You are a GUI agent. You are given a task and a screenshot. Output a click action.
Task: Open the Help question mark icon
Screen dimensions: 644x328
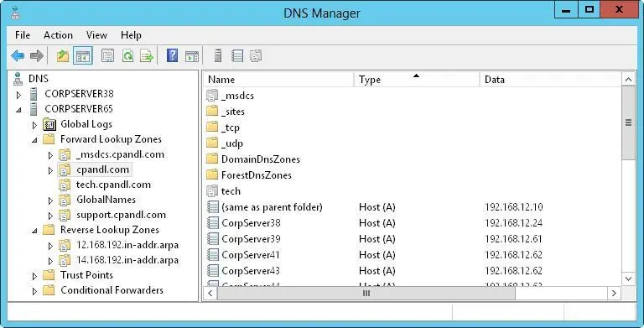click(172, 55)
